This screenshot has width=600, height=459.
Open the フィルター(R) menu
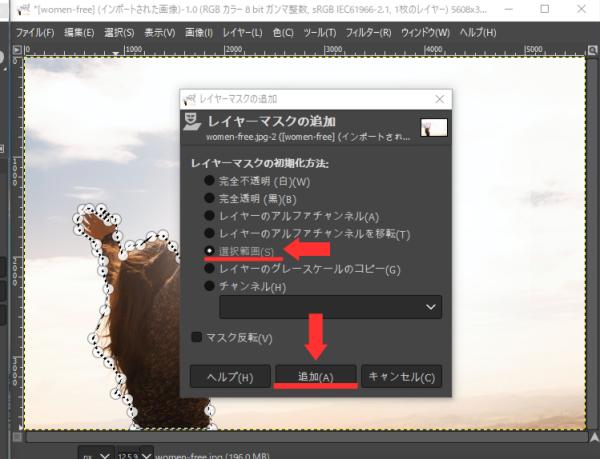pos(368,33)
